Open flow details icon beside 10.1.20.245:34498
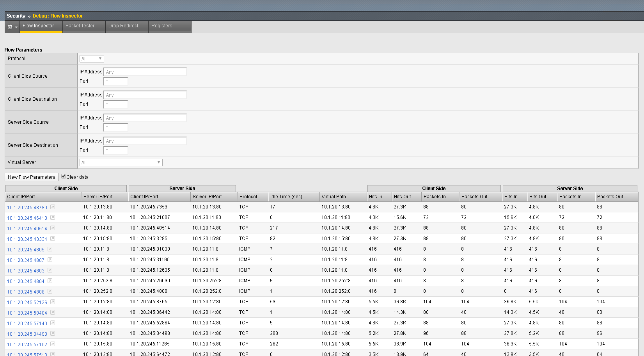Viewport: 644px width, 356px height. pos(53,333)
